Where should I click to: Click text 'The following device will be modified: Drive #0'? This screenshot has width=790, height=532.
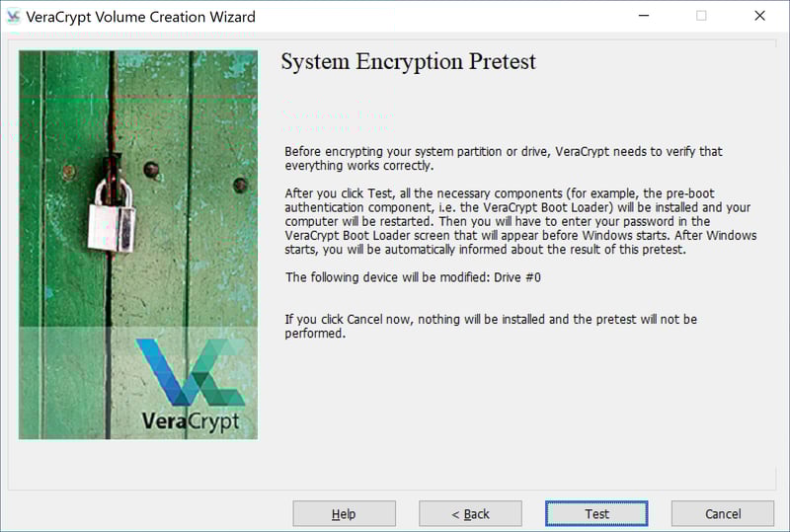pos(413,277)
